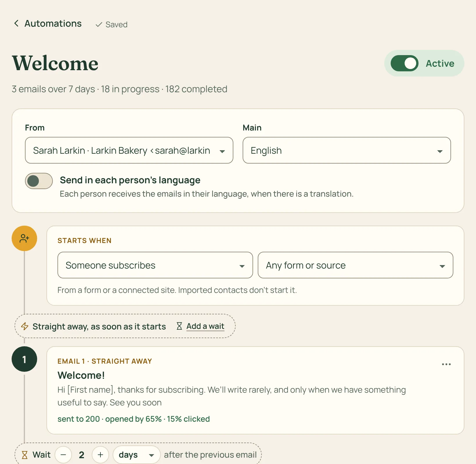Open the days unit dropdown

(x=137, y=455)
